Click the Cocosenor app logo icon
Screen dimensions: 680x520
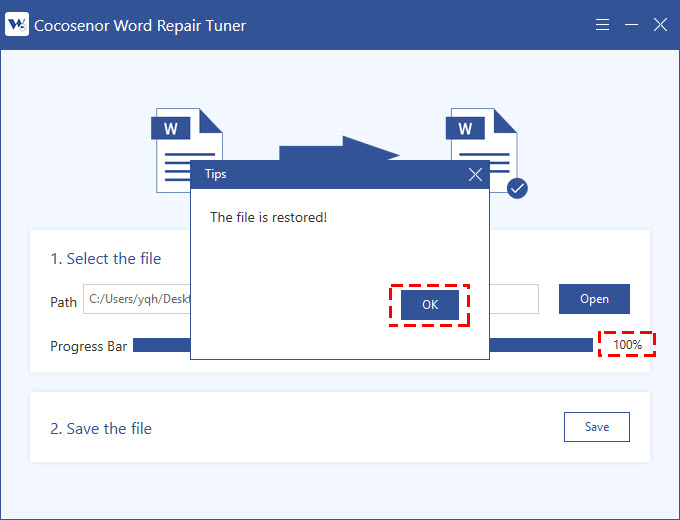pyautogui.click(x=17, y=24)
